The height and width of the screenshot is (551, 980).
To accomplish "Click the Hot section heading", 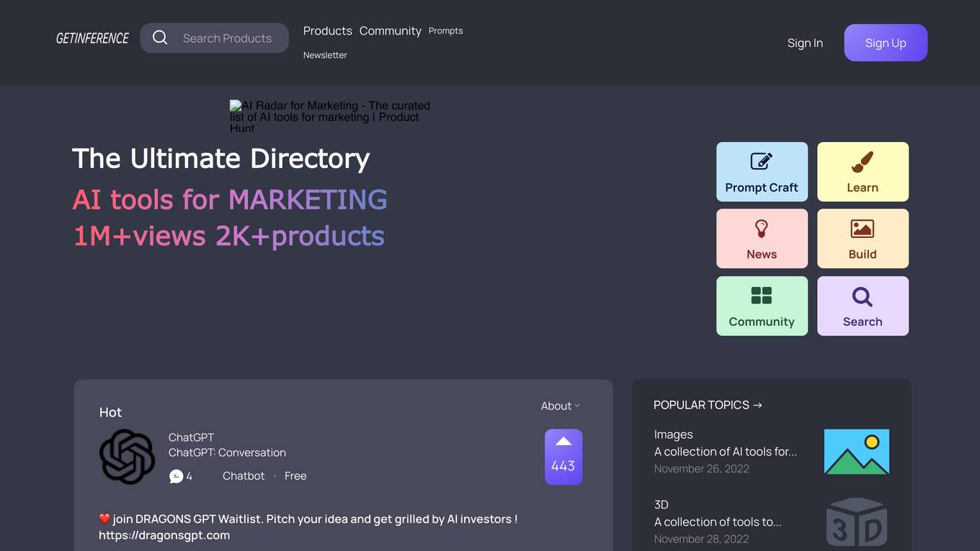I will (x=110, y=412).
